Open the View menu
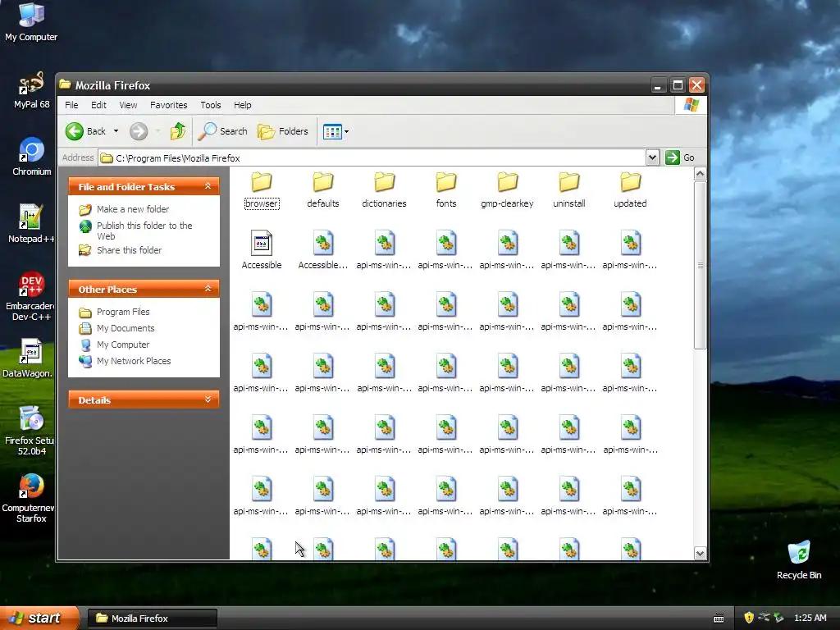 (128, 105)
